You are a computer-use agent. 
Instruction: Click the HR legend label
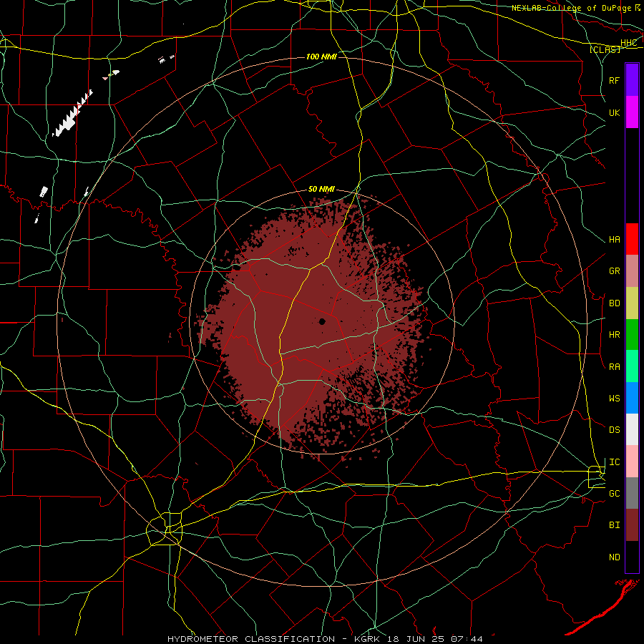click(614, 335)
